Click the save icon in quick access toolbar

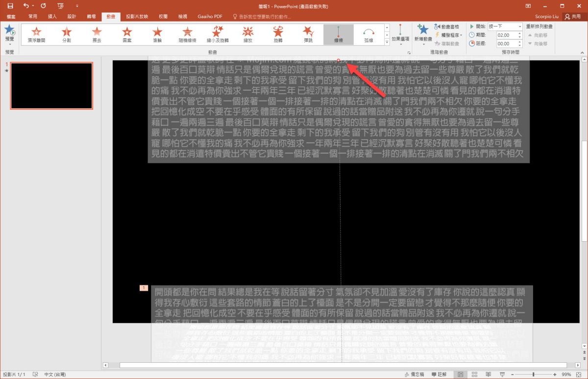click(x=10, y=6)
